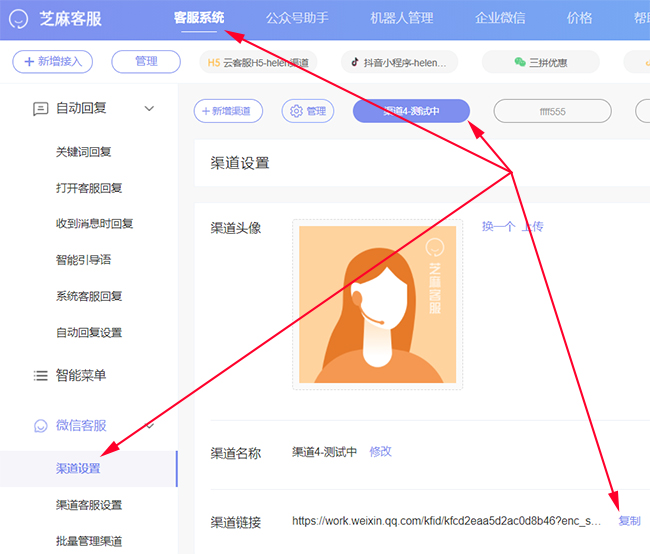Click 换一个 avatar link
Image resolution: width=650 pixels, height=554 pixels.
[x=498, y=226]
